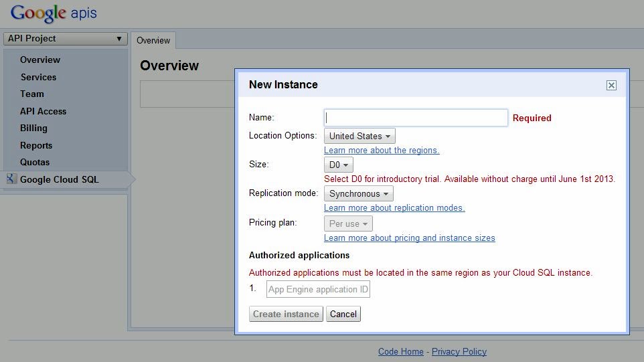The height and width of the screenshot is (362, 644).
Task: Open API Access in the sidebar
Action: [43, 111]
